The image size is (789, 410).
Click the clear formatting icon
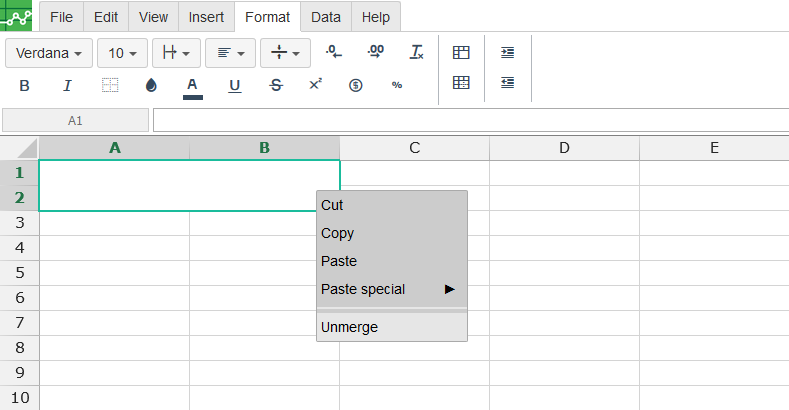click(417, 52)
